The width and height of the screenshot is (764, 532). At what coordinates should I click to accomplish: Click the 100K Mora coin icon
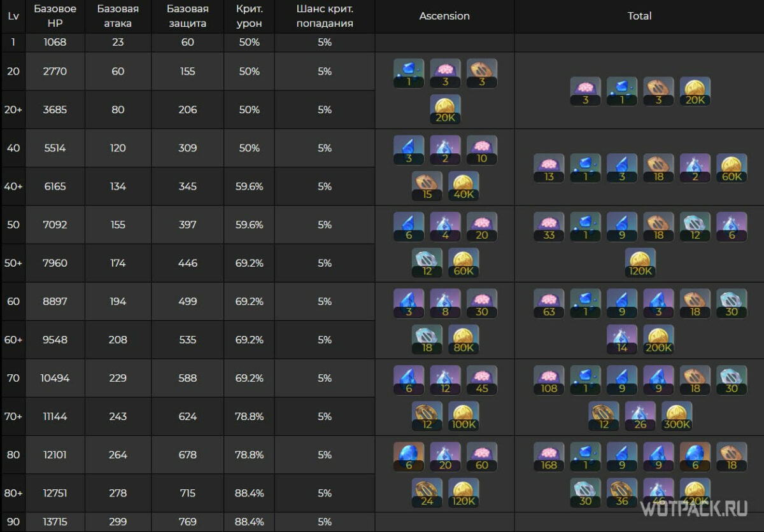(x=463, y=416)
